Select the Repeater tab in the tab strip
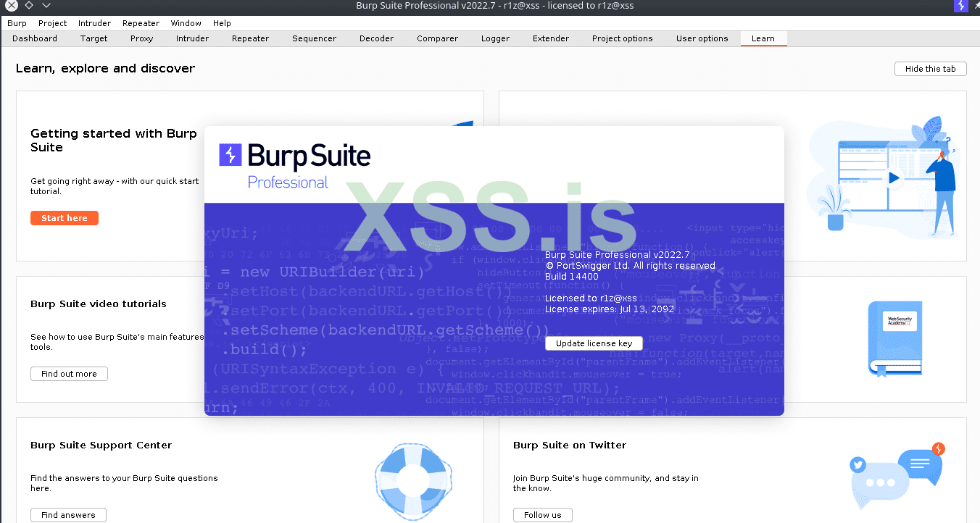The image size is (980, 523). [x=250, y=38]
